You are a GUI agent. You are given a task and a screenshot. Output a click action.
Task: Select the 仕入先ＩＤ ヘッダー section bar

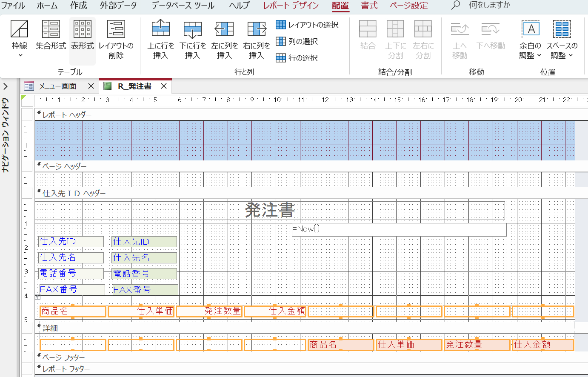tap(305, 193)
